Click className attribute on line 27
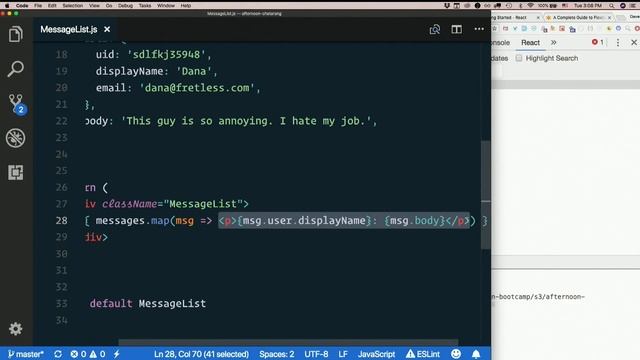 [130, 204]
